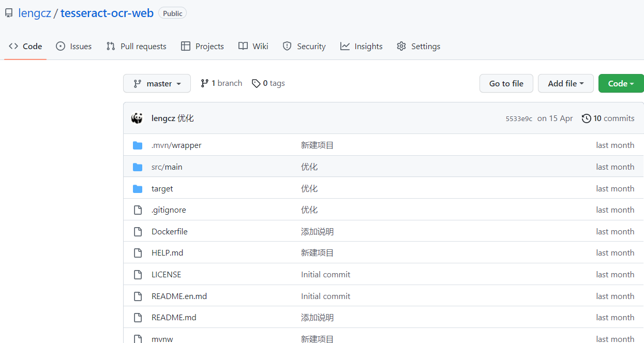Expand the Add file dropdown

566,83
